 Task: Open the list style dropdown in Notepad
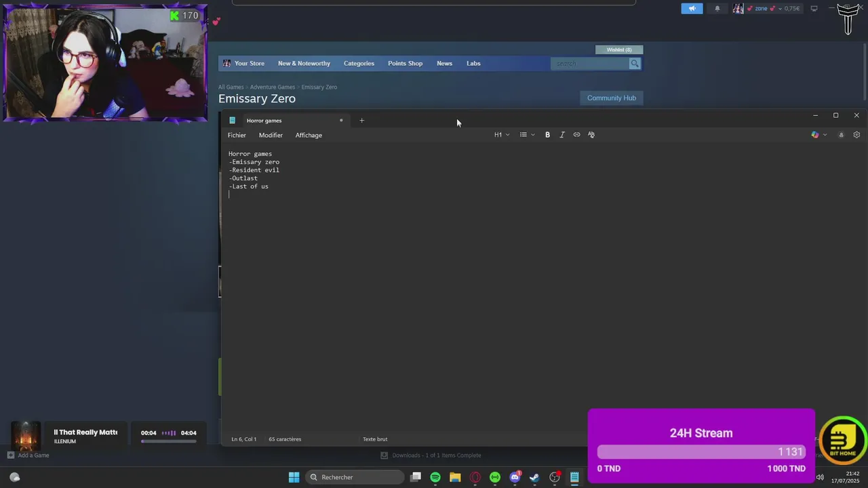(x=527, y=135)
